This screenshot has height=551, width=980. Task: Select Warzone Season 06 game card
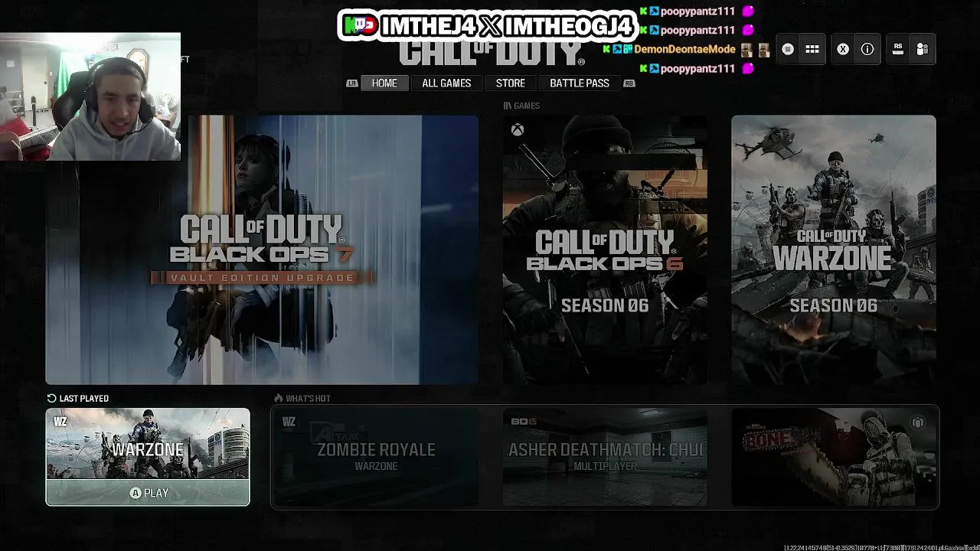point(833,249)
